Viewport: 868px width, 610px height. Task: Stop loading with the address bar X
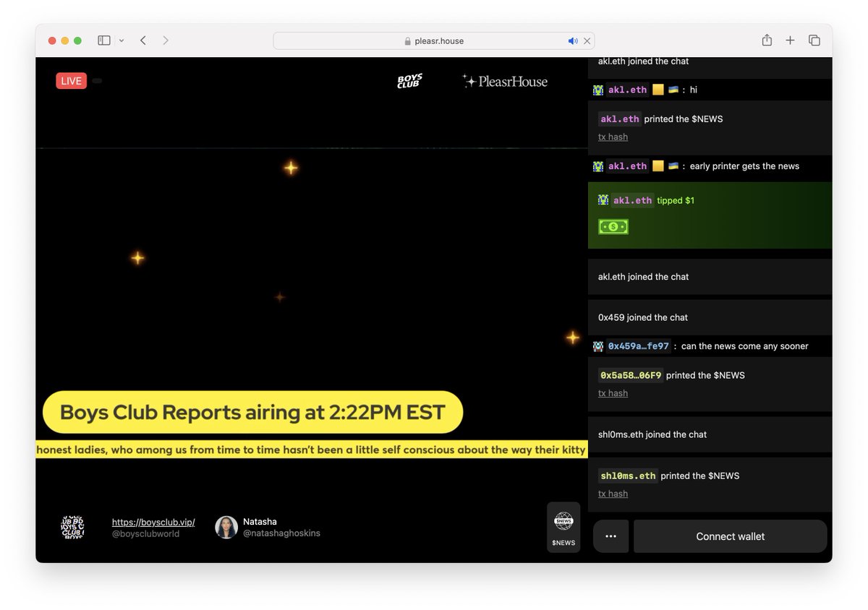(587, 41)
